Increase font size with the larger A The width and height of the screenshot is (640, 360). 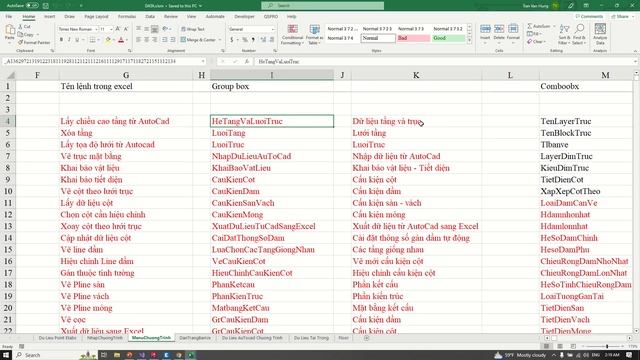(x=118, y=29)
